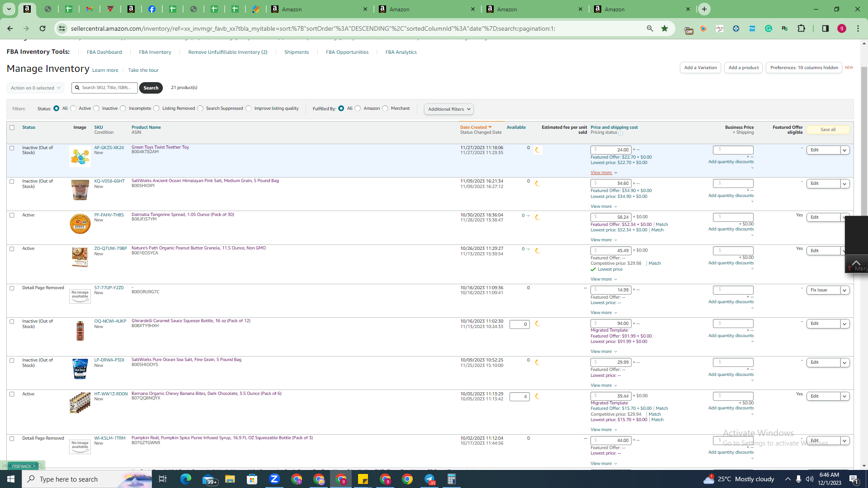Screen dimensions: 868x488
Task: Open Calculator from the taskbar
Action: coord(451,479)
